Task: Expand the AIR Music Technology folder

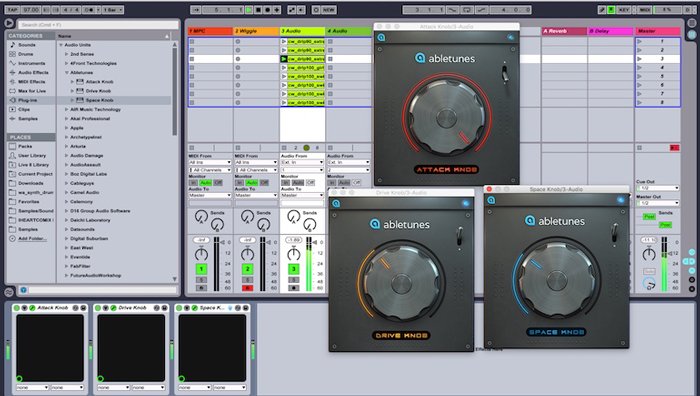Action: click(x=67, y=109)
